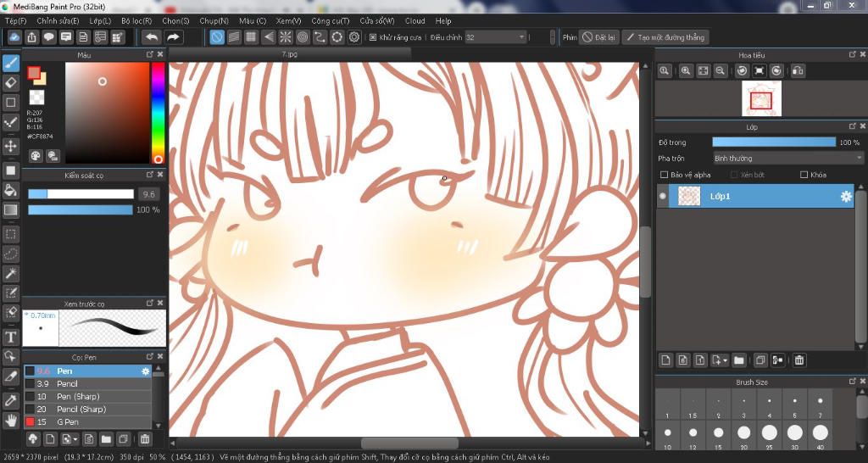Click the Undo arrow in toolbar
Image resolution: width=868 pixels, height=463 pixels.
pyautogui.click(x=152, y=37)
